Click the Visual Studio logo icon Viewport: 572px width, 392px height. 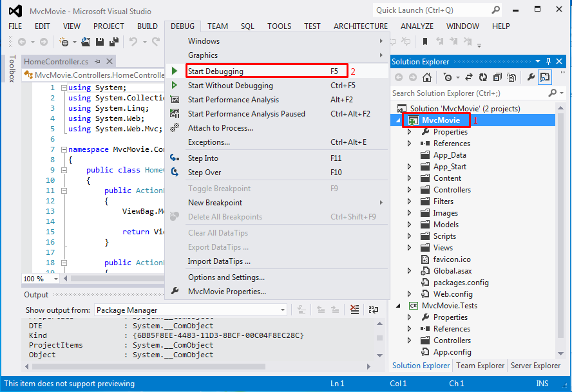(x=15, y=12)
